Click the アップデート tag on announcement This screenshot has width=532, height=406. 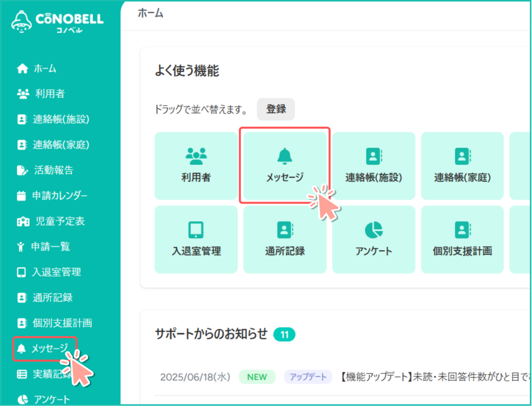(308, 377)
